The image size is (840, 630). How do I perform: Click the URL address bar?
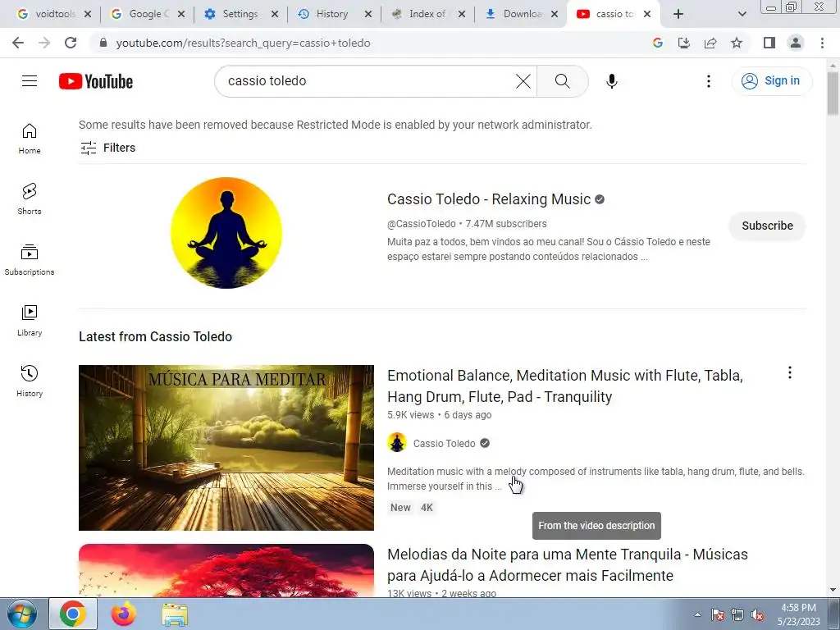375,43
